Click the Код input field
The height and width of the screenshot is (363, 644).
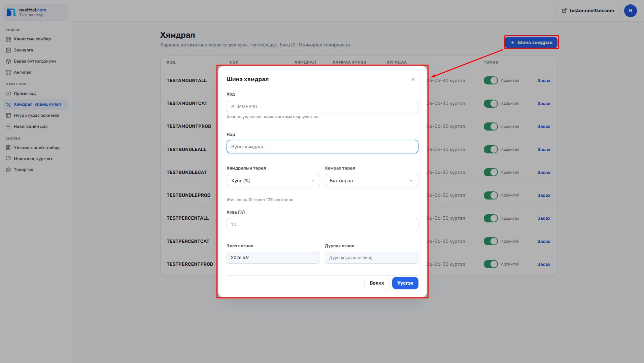(322, 107)
